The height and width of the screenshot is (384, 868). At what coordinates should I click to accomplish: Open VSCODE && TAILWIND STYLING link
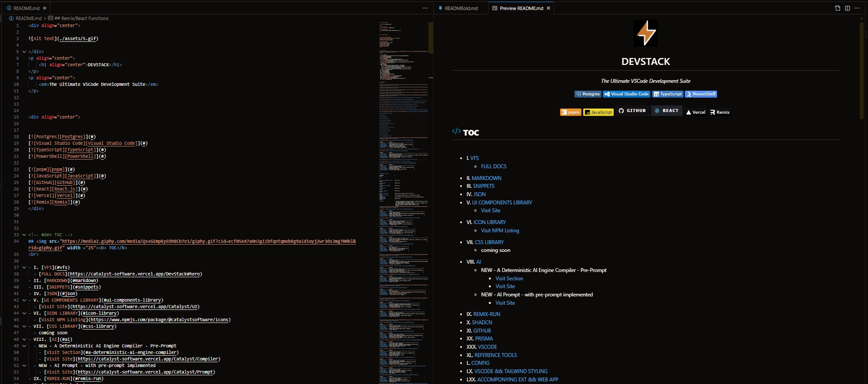point(511,371)
